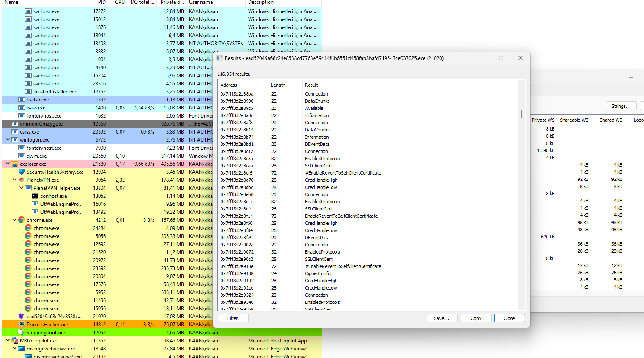The height and width of the screenshot is (358, 644).
Task: Collapse the winlogon.exe process tree
Action: tap(8, 140)
